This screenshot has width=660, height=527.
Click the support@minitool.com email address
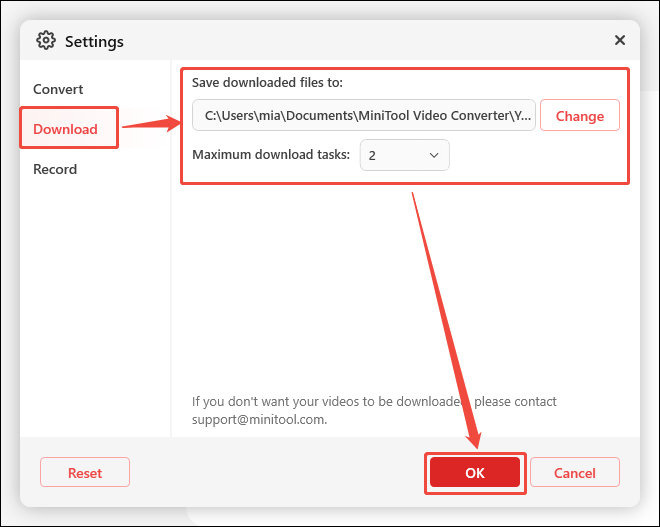click(x=259, y=420)
